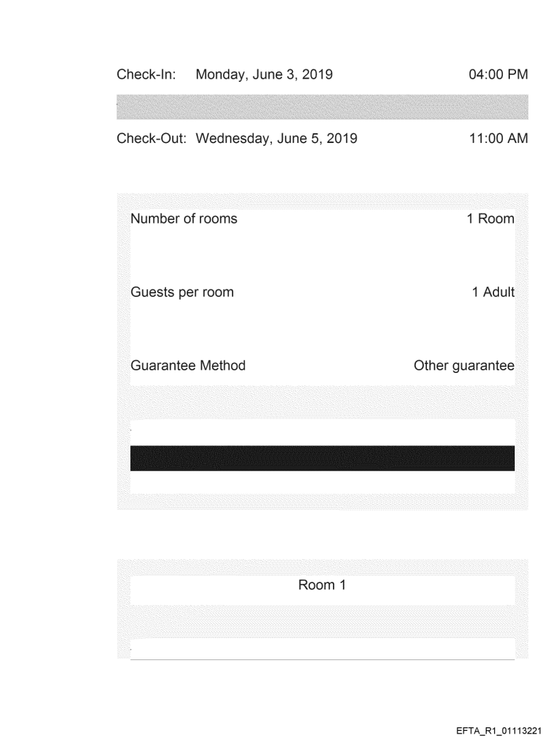Screen dimensions: 560x737
Task: Click the gray bar below Check-In
Action: [x=323, y=107]
